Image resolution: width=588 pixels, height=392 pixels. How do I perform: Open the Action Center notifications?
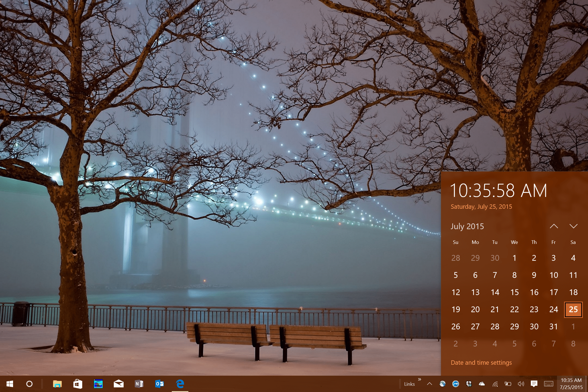534,384
